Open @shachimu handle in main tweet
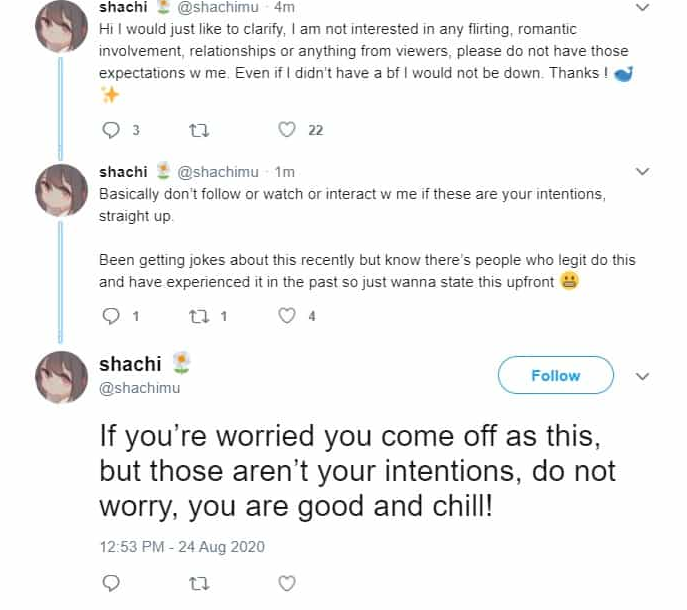Viewport: 687px width, 610px height. tap(140, 388)
